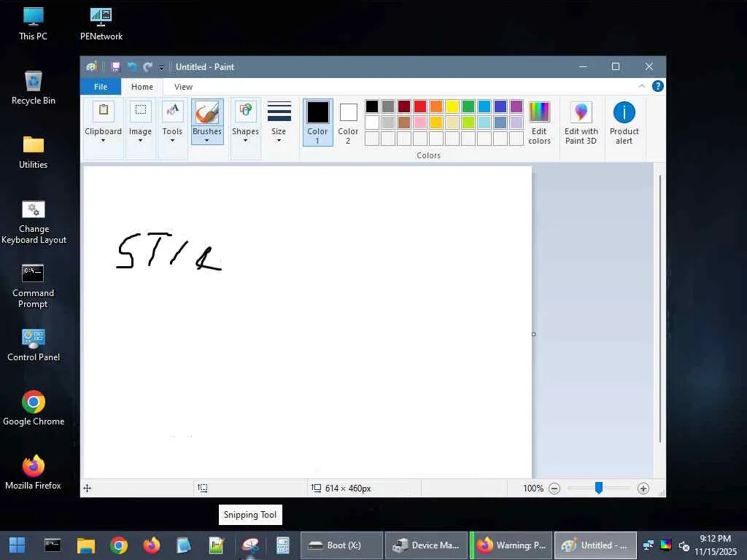747x560 pixels.
Task: Open Snipping Tool in taskbar
Action: (251, 545)
